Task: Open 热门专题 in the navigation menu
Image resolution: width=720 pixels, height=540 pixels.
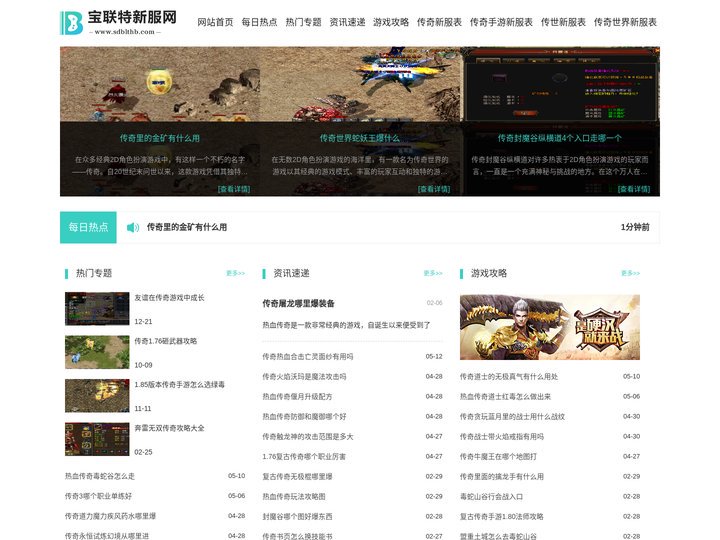Action: click(304, 22)
